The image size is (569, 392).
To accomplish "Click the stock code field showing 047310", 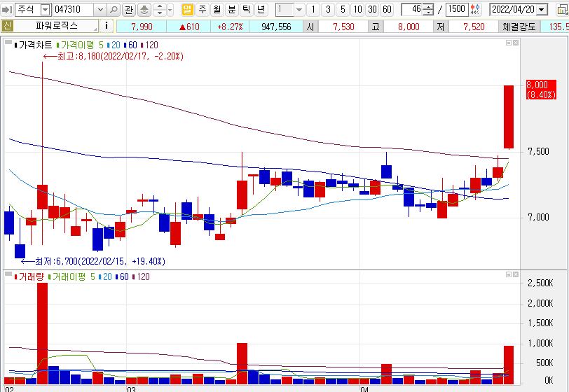I will tap(74, 9).
